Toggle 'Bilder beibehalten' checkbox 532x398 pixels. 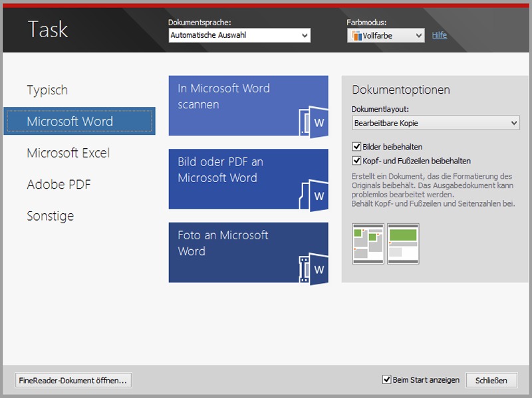356,147
